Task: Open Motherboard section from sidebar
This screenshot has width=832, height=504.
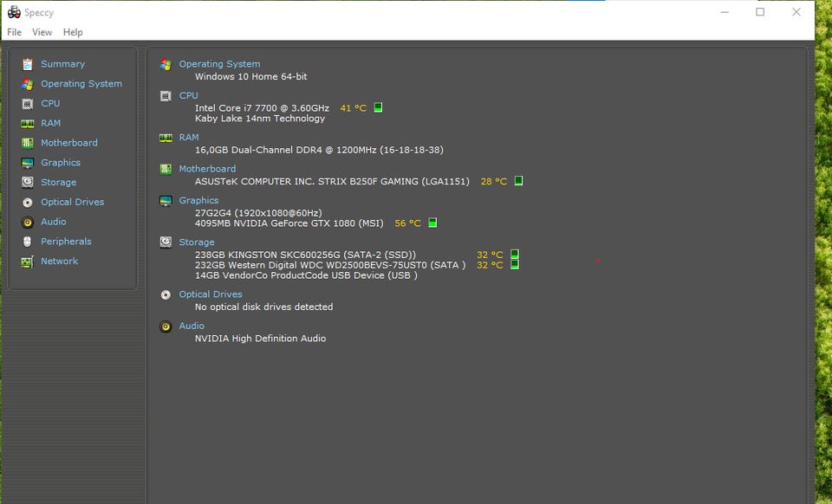Action: click(x=69, y=143)
